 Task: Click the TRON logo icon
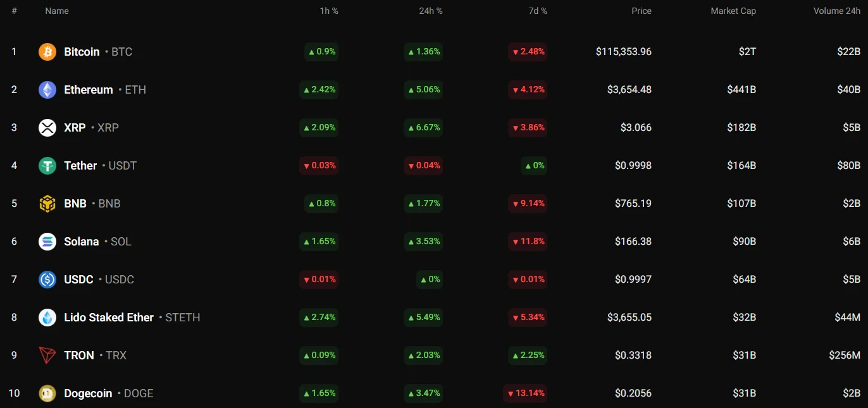tap(47, 355)
